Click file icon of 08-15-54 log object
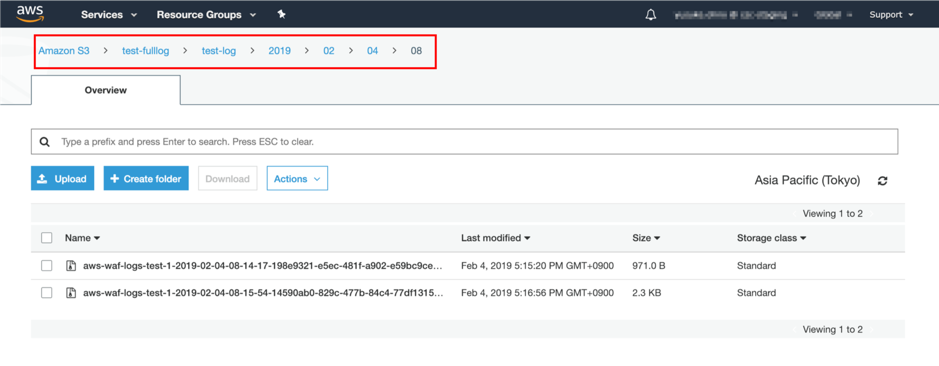Screen dimensions: 939x366 pos(71,293)
